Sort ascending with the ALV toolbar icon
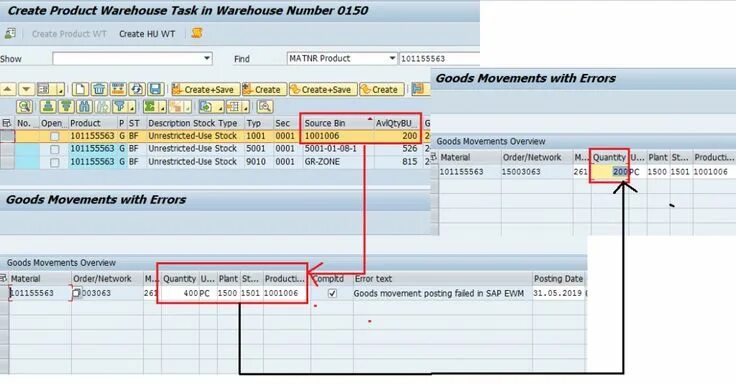Viewport: 736px width, 385px height. tap(47, 107)
